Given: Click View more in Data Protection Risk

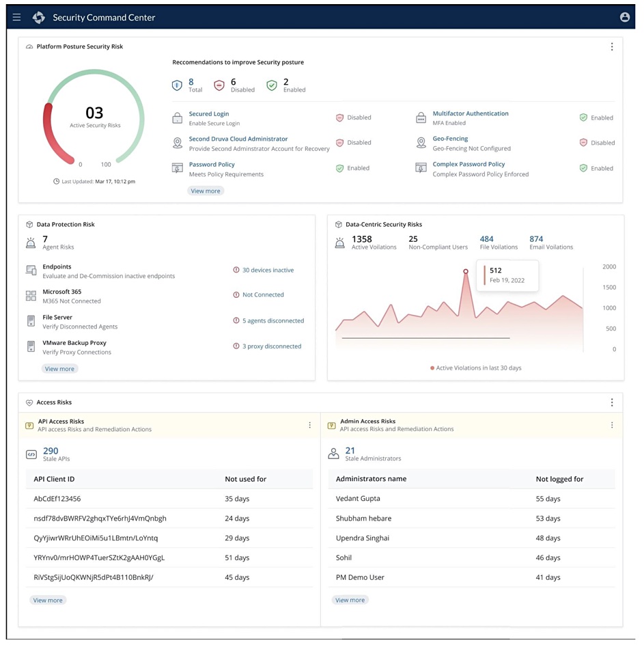Looking at the screenshot, I should coord(59,369).
